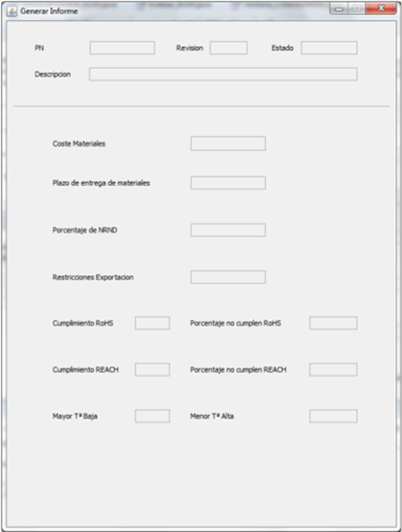Image resolution: width=402 pixels, height=532 pixels.
Task: Select Restricciones Exportacion input field
Action: (x=228, y=277)
